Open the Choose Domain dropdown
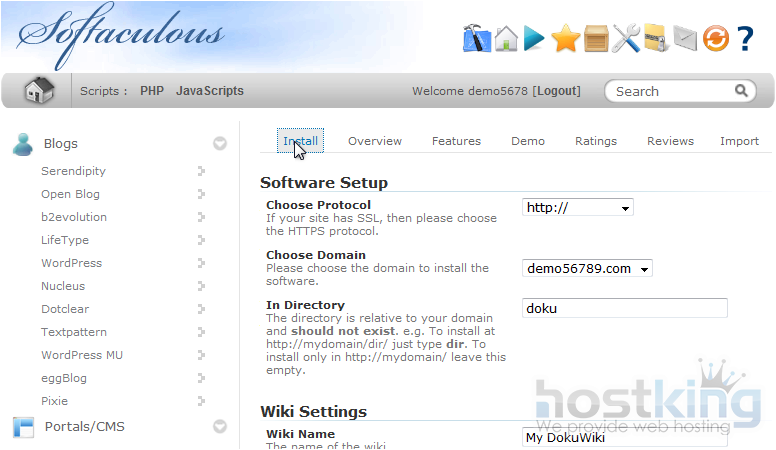 (587, 268)
